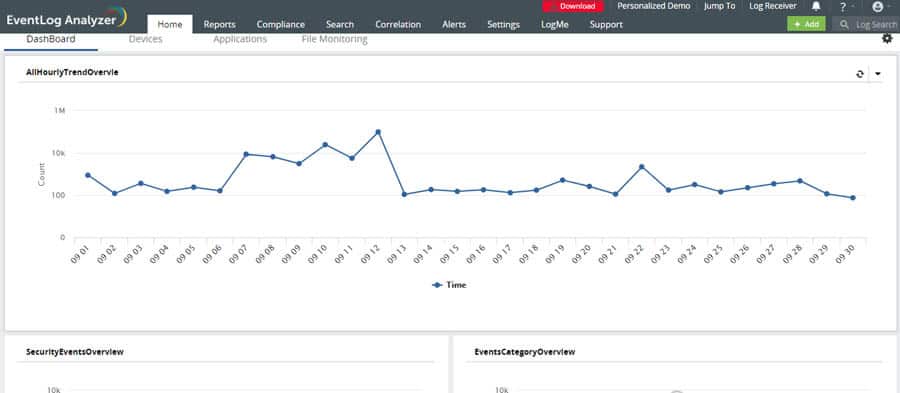
Task: Click the 09 15 x-axis label
Action: (x=449, y=254)
